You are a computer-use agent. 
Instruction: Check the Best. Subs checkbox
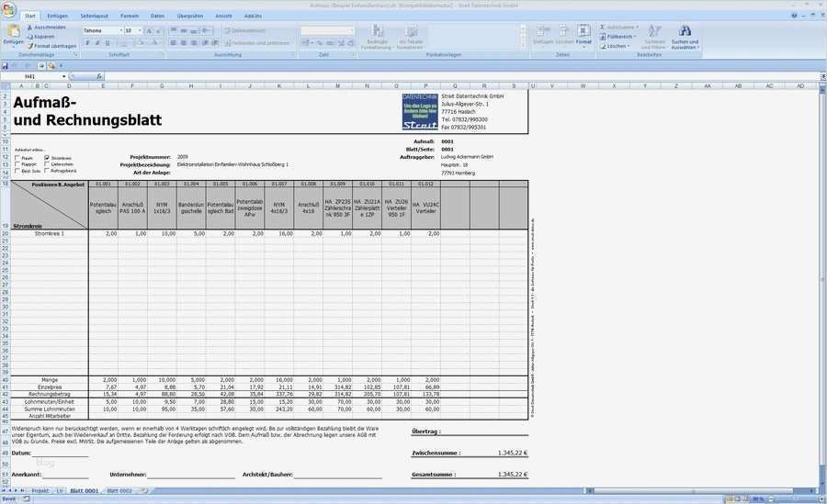(x=17, y=172)
